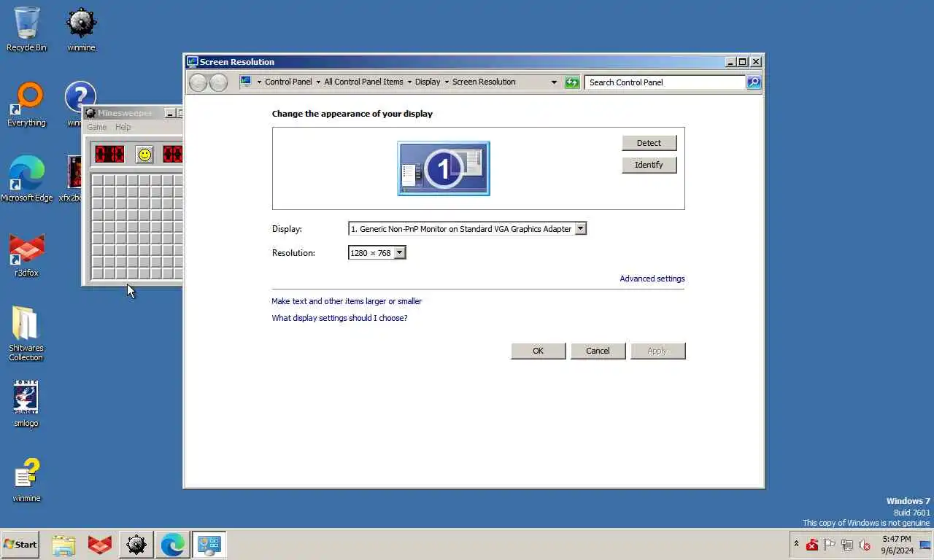This screenshot has height=560, width=934.
Task: Open Make text and other items larger link
Action: [x=347, y=301]
